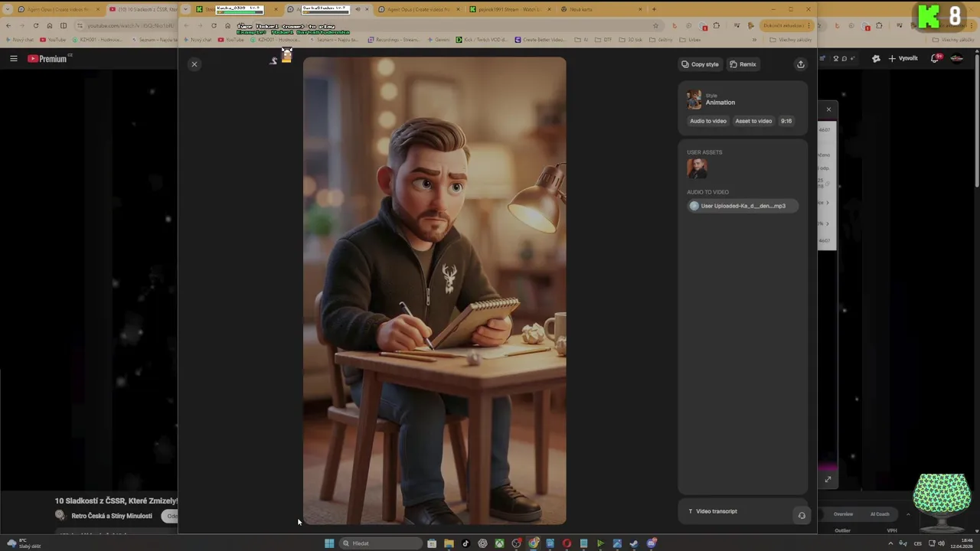980x551 pixels.
Task: Open the Windows Start menu
Action: point(329,543)
